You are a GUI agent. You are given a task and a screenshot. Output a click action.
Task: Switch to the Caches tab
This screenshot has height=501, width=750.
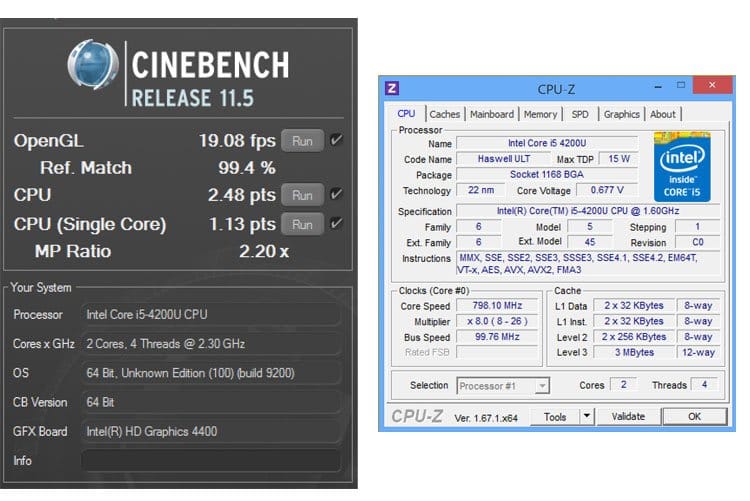(x=444, y=114)
